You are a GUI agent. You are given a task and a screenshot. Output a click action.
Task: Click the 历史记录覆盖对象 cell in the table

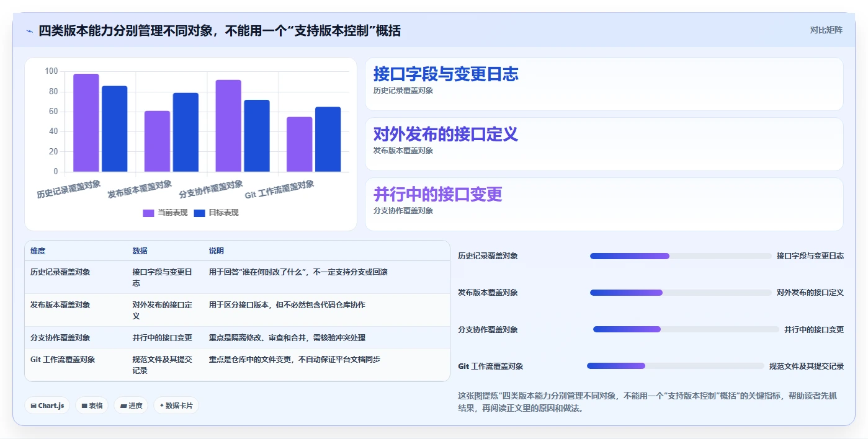coord(60,272)
